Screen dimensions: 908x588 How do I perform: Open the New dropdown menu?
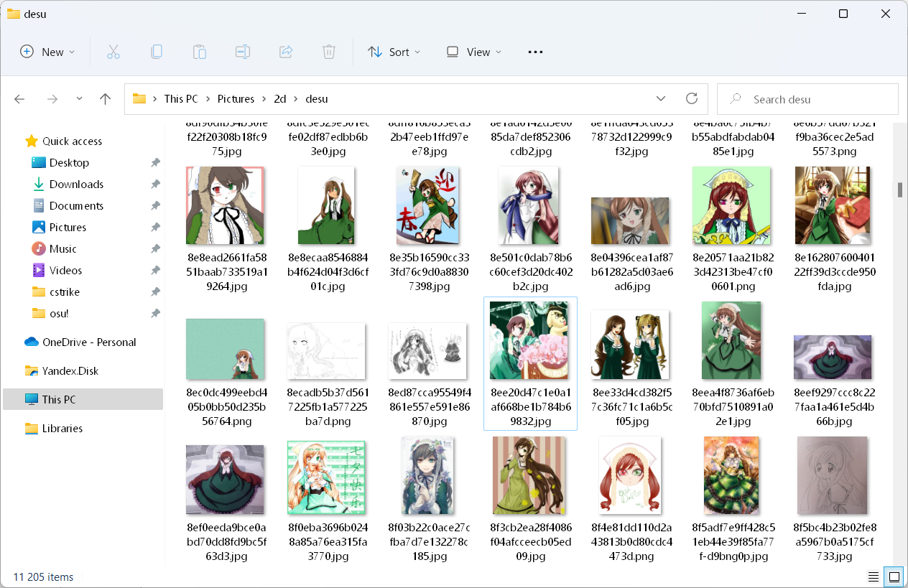pos(47,52)
